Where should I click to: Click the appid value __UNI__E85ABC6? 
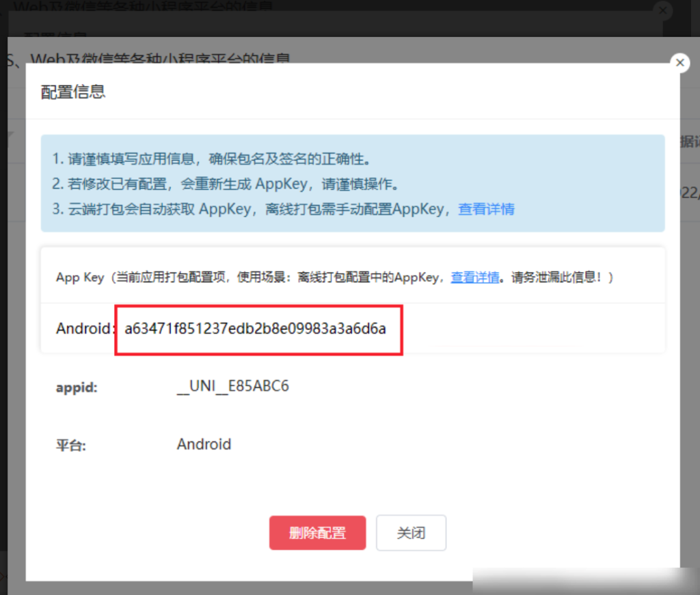(x=232, y=387)
